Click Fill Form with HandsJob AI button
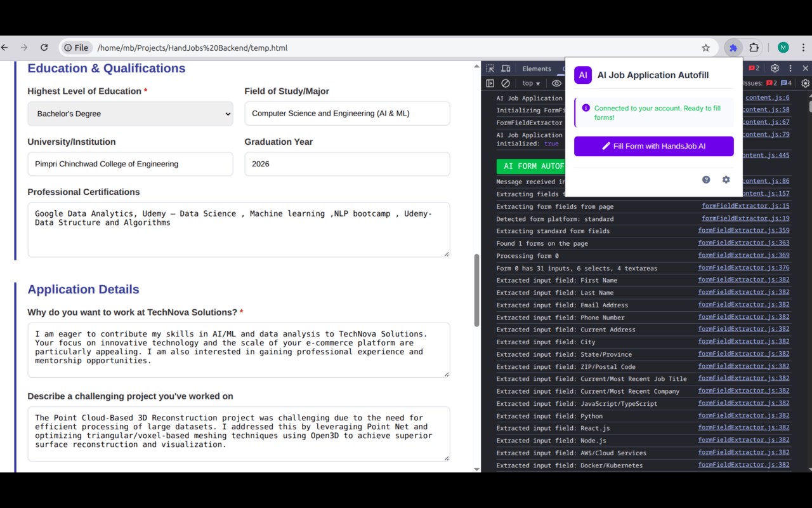The height and width of the screenshot is (508, 812). pyautogui.click(x=653, y=146)
